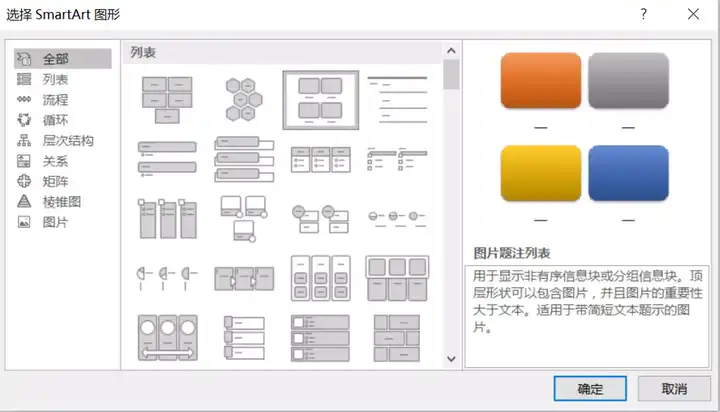Choose the pie process layout
The height and width of the screenshot is (412, 720).
click(167, 278)
